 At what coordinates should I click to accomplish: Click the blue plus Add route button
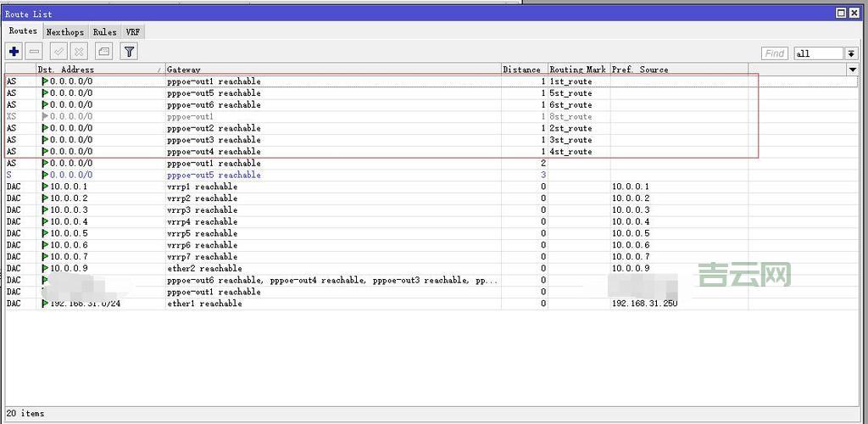[x=14, y=52]
